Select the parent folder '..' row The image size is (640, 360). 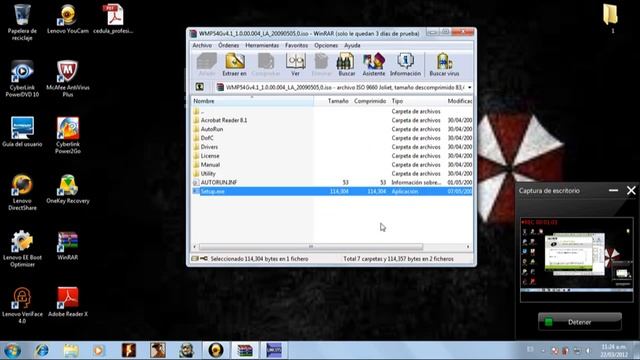[332, 111]
